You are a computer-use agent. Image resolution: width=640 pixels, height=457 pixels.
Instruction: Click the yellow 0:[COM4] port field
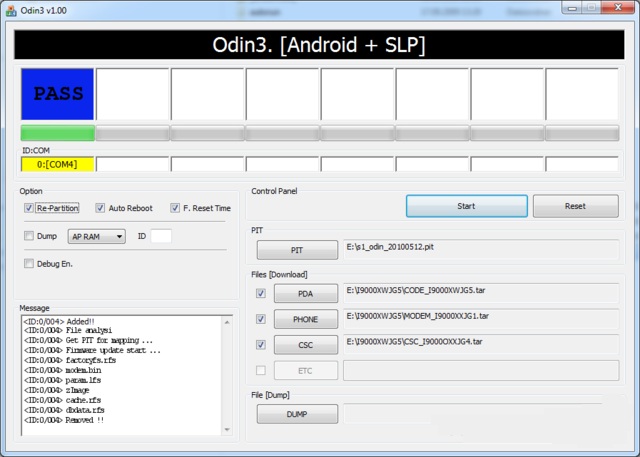tap(58, 164)
